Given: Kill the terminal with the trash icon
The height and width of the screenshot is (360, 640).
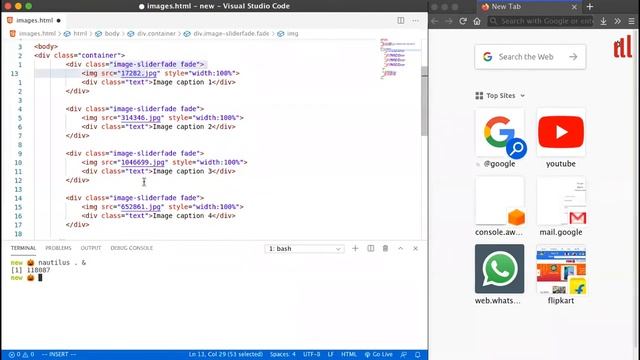Looking at the screenshot, I should 385,248.
